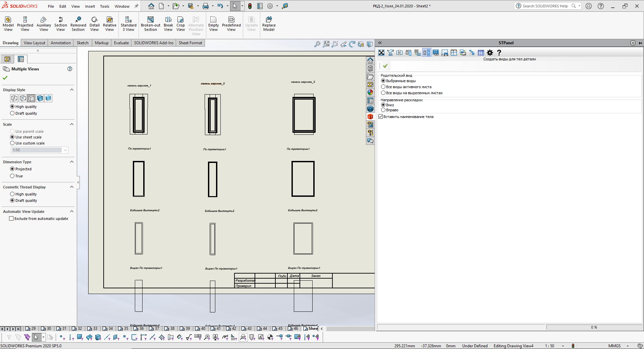The height and width of the screenshot is (349, 644).
Task: Open Appearances tab in task pane
Action: (x=370, y=93)
